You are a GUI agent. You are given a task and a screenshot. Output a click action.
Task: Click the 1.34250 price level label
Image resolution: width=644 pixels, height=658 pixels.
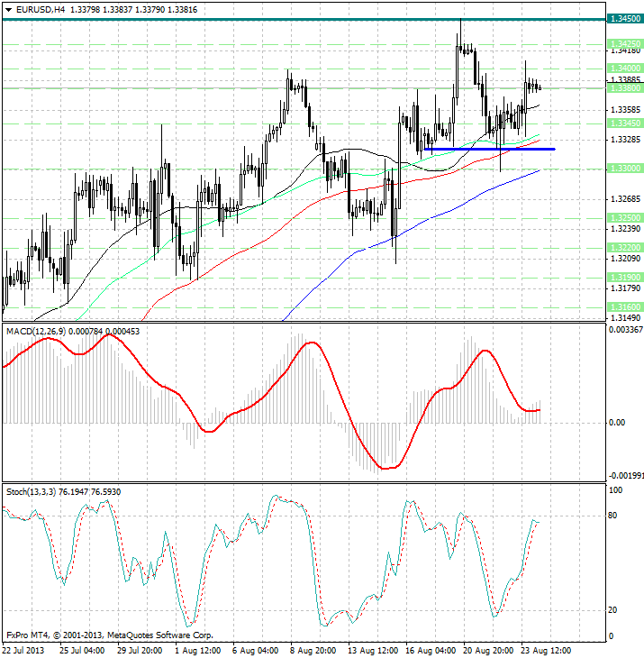(x=624, y=43)
